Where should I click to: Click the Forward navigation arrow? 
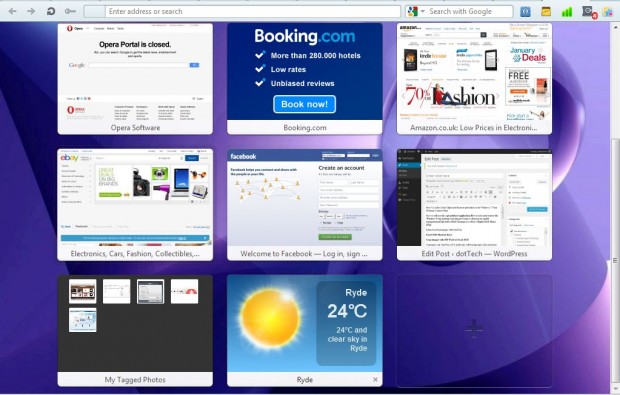click(x=31, y=11)
